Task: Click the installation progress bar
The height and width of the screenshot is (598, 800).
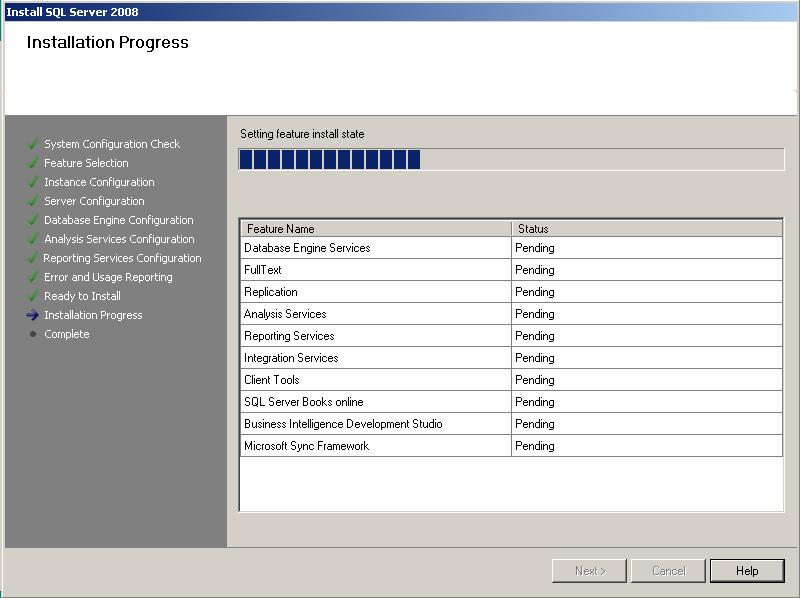Action: click(511, 160)
